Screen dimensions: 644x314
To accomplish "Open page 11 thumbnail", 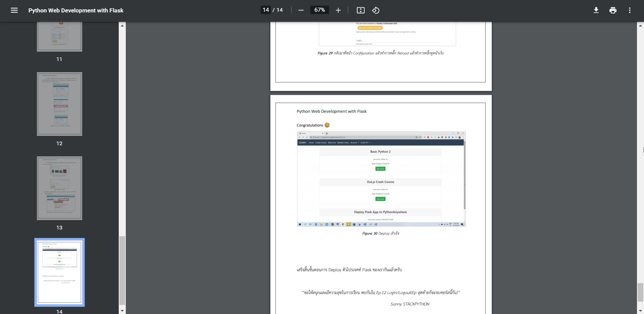I will [x=59, y=37].
